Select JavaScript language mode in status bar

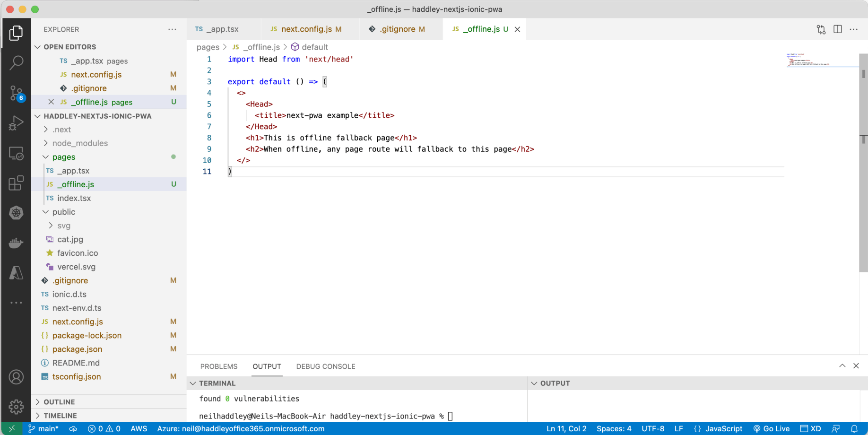point(718,429)
